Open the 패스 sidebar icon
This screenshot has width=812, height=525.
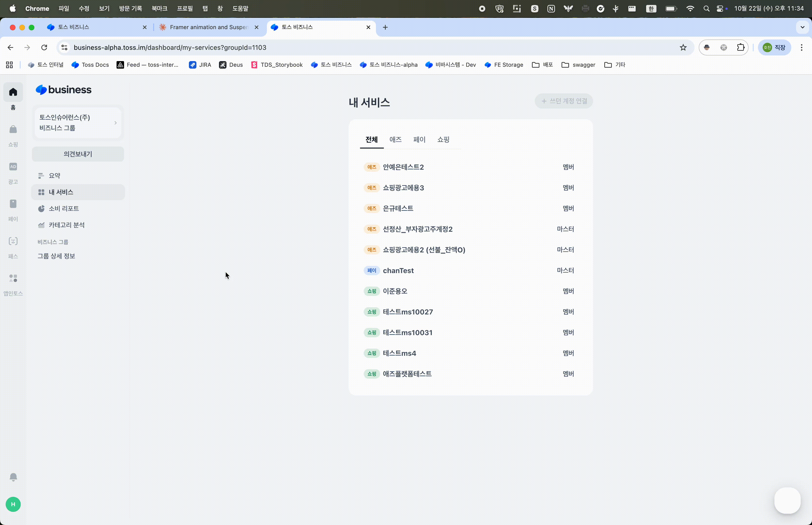point(13,241)
